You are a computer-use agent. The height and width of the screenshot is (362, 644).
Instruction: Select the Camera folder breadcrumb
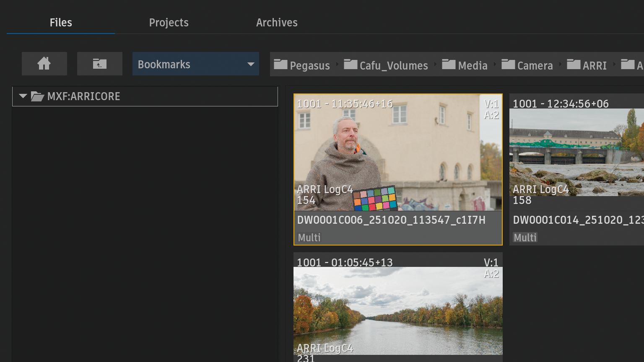527,65
